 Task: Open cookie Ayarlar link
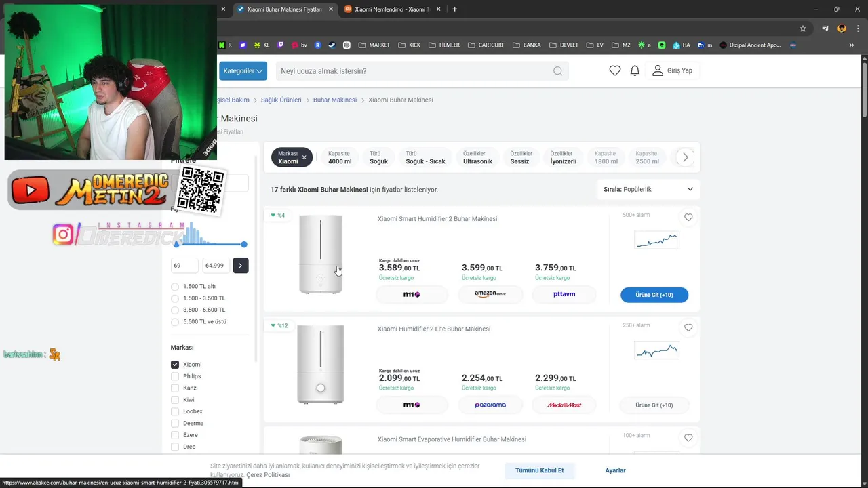coord(615,470)
